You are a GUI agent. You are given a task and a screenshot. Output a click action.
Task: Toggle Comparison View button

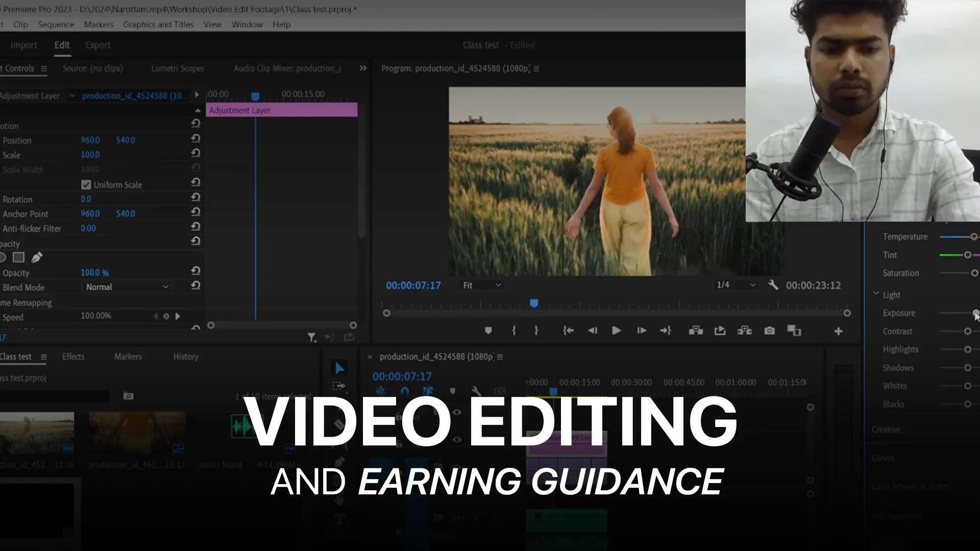[794, 331]
